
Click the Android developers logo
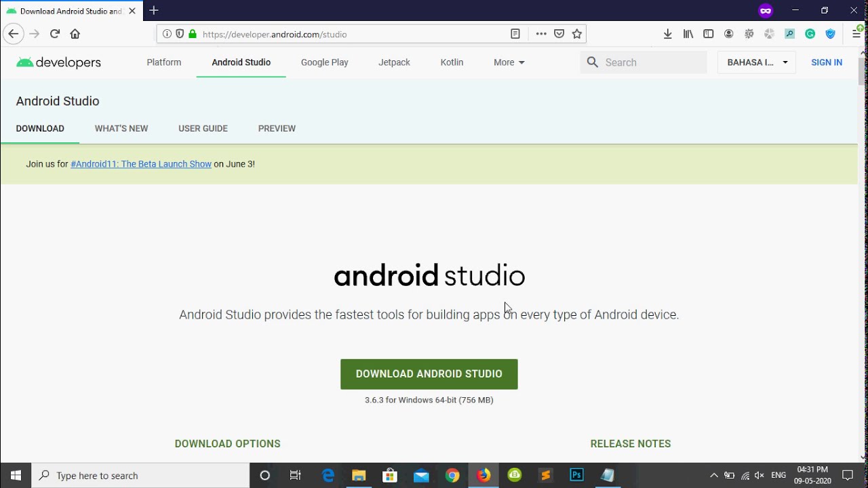tap(58, 62)
